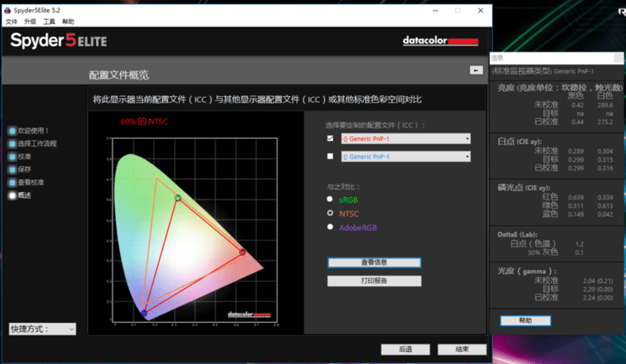This screenshot has width=626, height=364.
Task: Open the 工具 menu
Action: 49,21
